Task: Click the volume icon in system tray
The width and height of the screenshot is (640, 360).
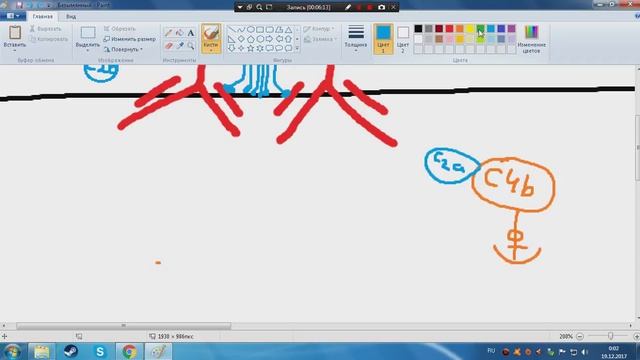Action: click(x=584, y=352)
